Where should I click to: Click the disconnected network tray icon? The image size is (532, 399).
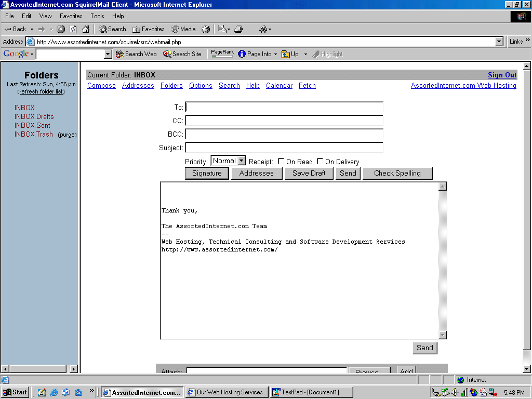493,393
